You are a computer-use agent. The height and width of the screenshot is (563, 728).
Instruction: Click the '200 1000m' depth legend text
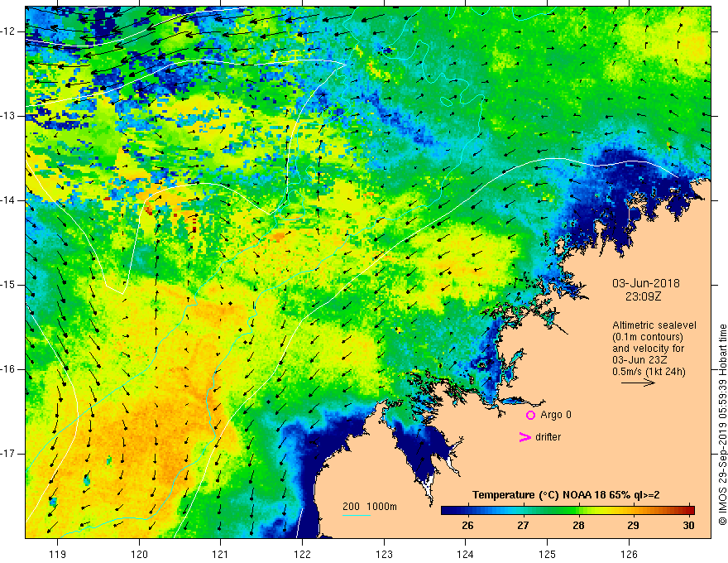click(x=370, y=507)
